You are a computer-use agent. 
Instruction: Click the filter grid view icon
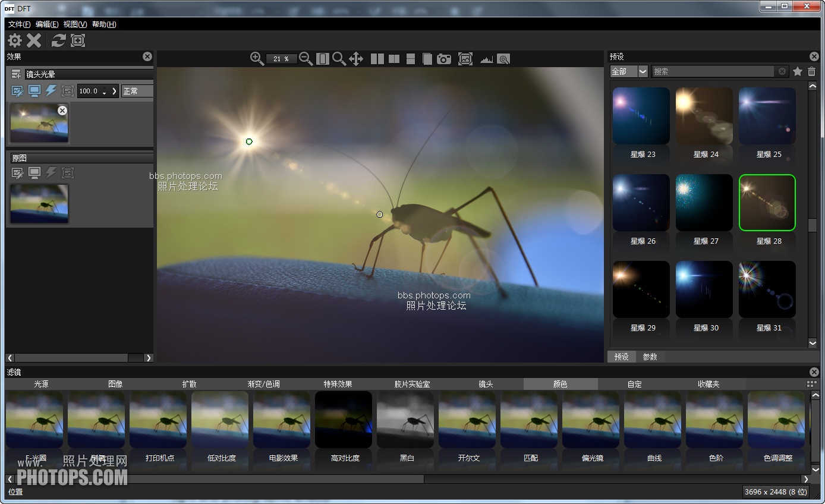pos(812,384)
